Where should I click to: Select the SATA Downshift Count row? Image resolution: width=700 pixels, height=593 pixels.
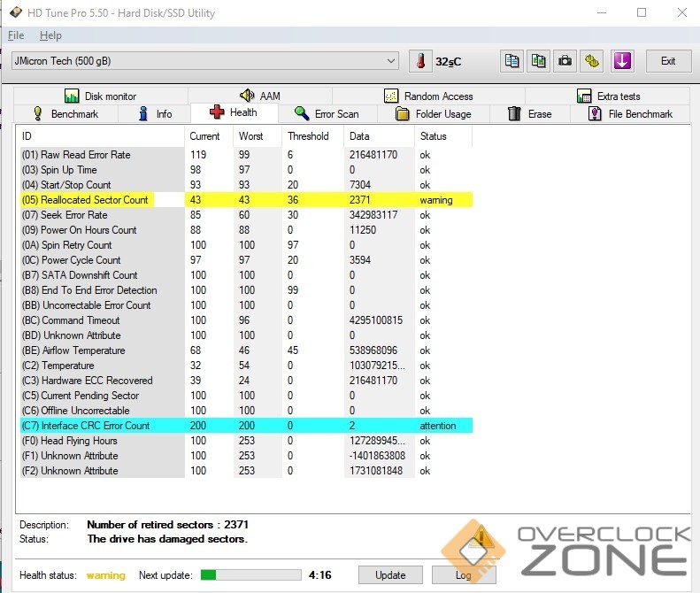pyautogui.click(x=246, y=275)
